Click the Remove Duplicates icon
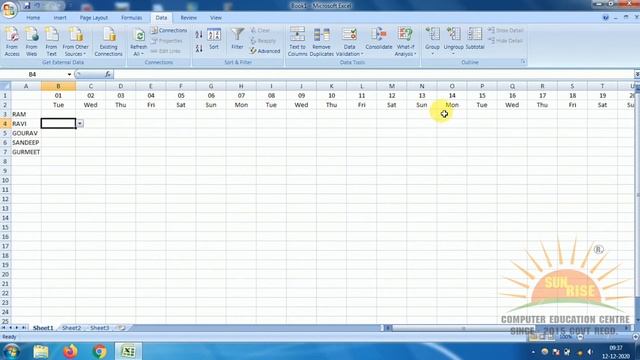 [322, 42]
